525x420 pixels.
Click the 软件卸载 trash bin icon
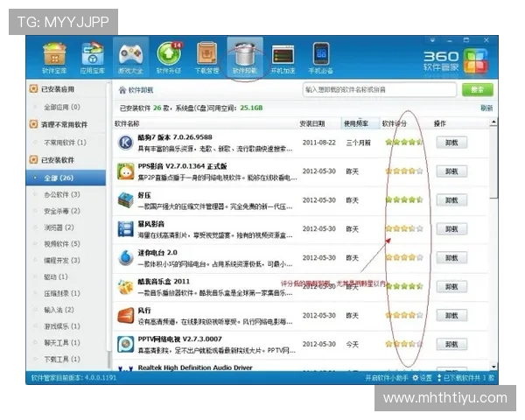click(x=244, y=59)
